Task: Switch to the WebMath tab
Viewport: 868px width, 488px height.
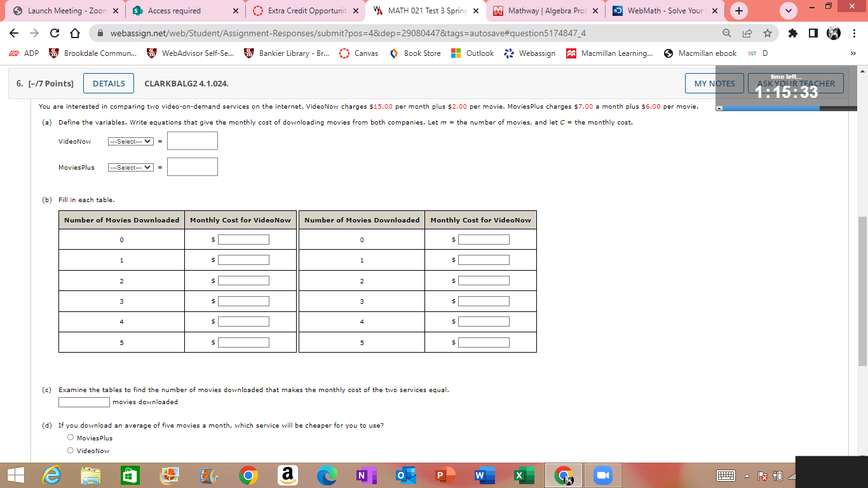Action: (x=665, y=11)
